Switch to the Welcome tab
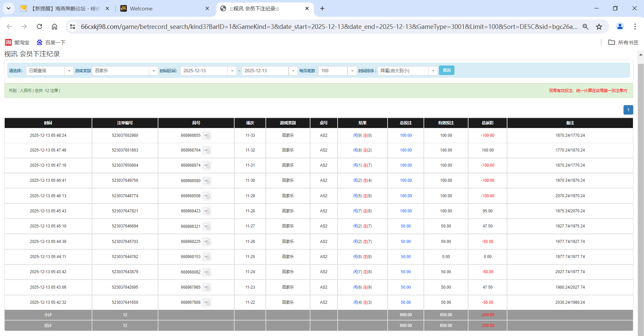Screen dimensions: 644x336 164,8
